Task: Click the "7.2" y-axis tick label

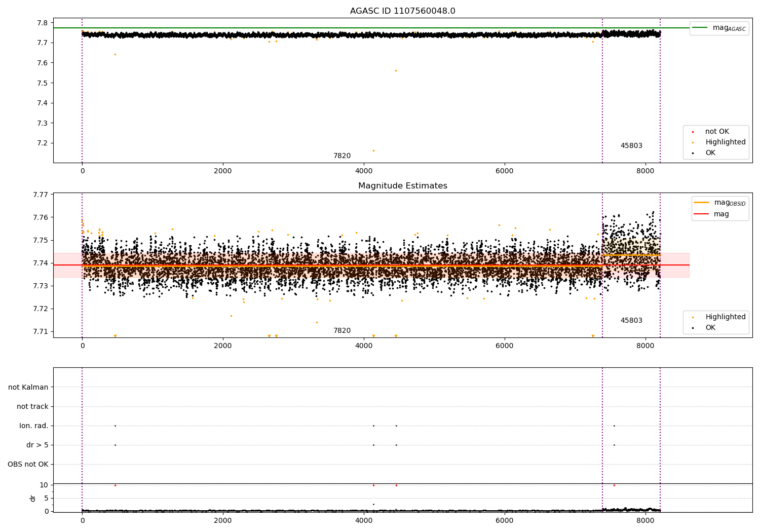Action: coord(43,143)
